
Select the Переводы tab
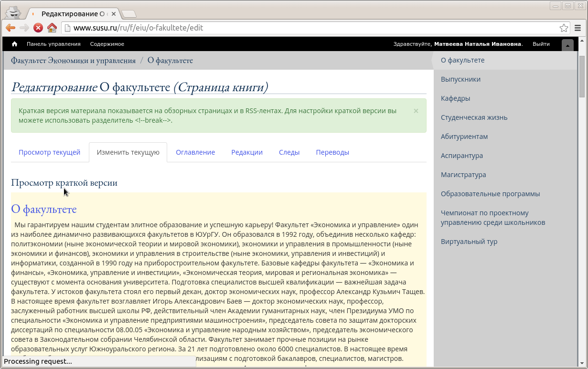(x=332, y=152)
